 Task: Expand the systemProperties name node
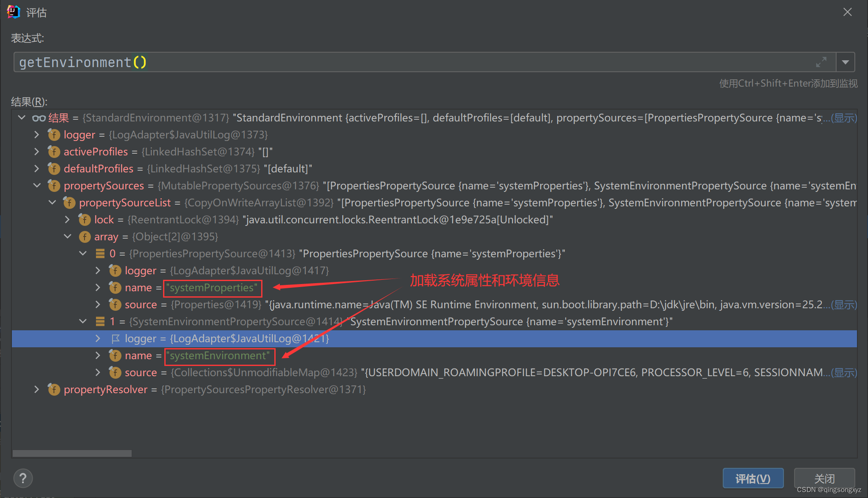pyautogui.click(x=98, y=287)
